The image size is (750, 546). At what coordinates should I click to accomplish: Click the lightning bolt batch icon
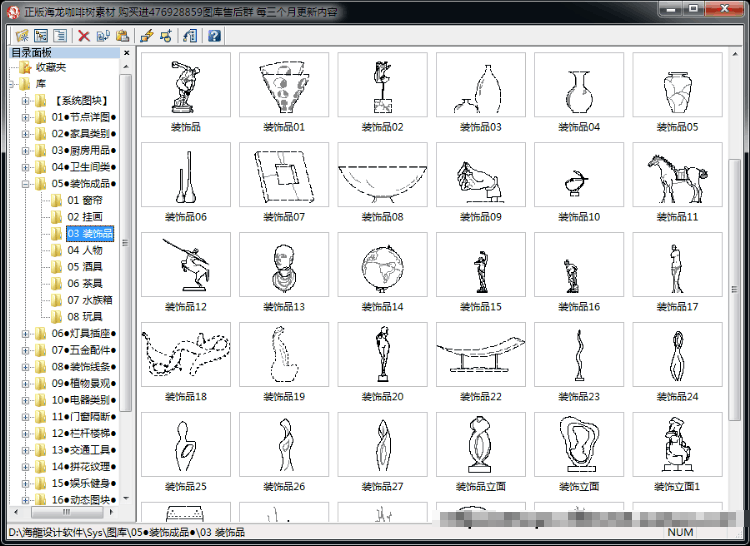coord(147,35)
